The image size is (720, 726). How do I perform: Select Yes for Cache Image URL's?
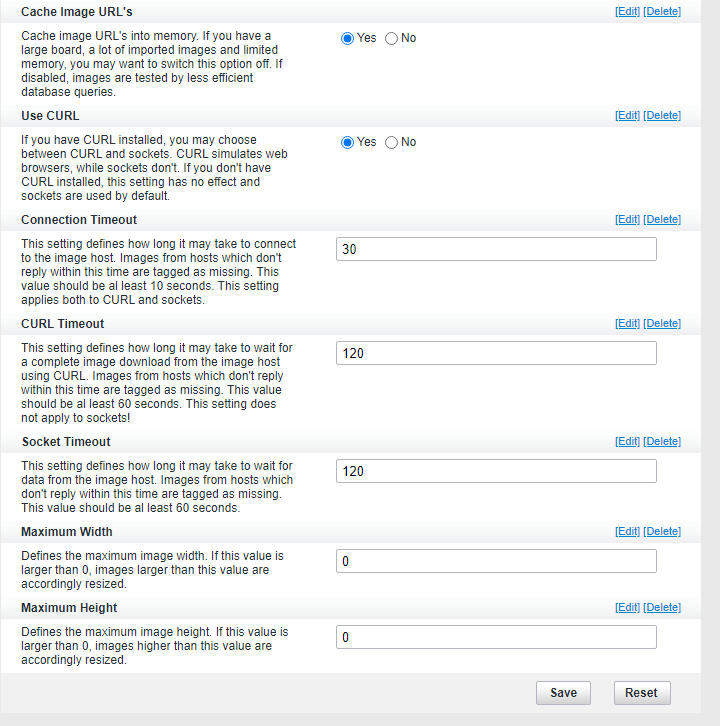point(347,38)
